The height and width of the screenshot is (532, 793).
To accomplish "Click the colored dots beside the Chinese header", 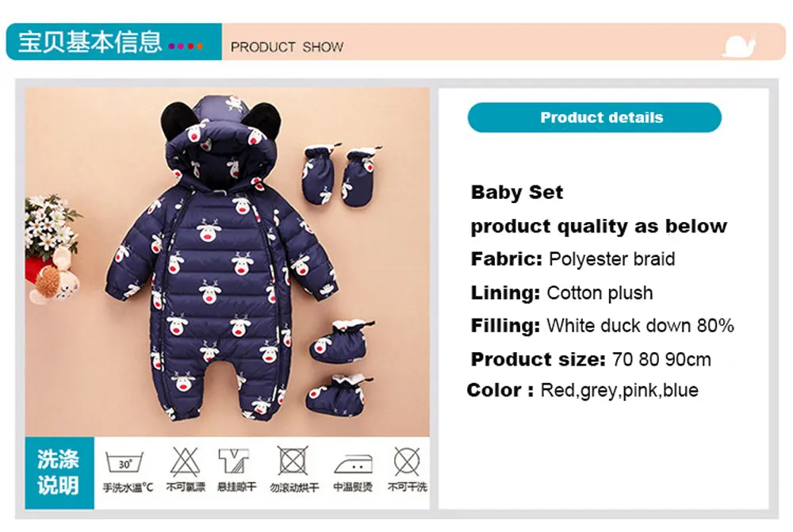I will click(186, 46).
